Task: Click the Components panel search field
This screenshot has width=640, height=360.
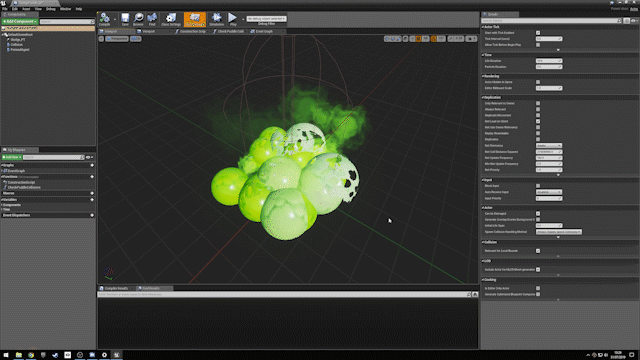Action: tap(67, 22)
